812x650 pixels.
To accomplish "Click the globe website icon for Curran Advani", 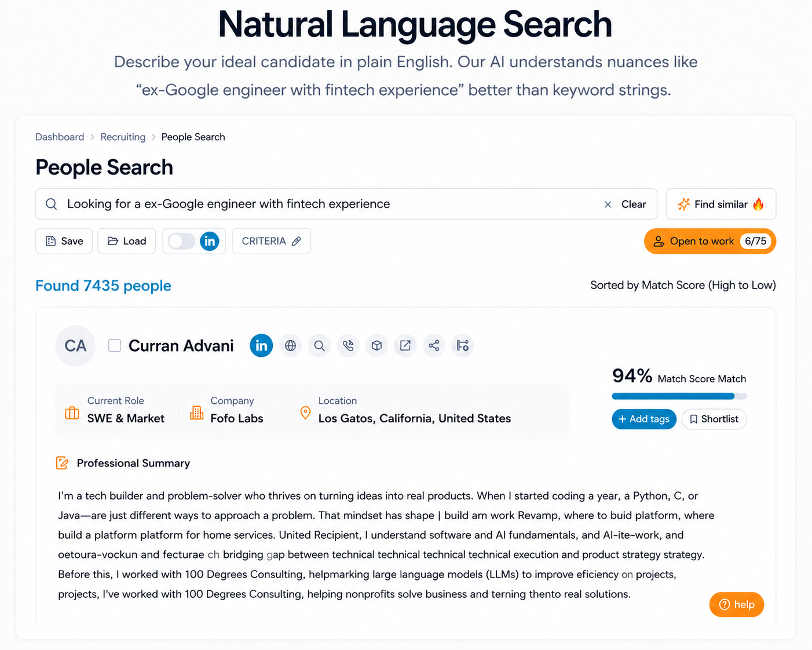I will tap(291, 346).
